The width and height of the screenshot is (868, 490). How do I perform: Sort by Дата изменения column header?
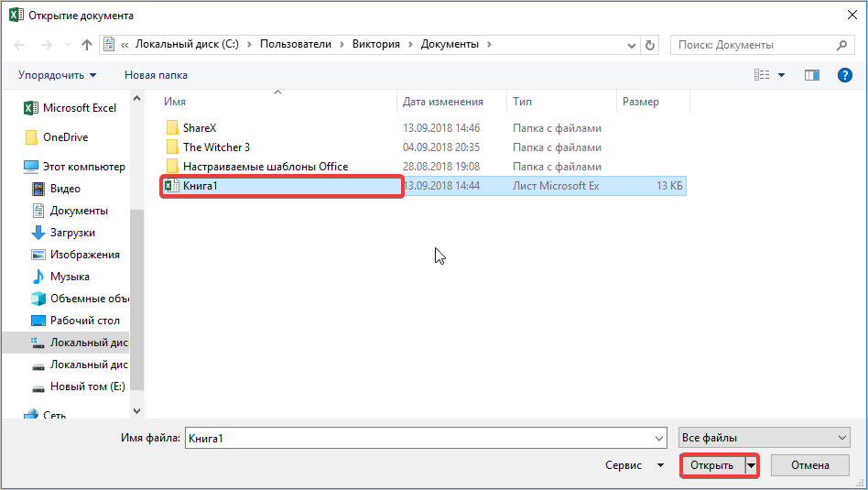tap(443, 102)
